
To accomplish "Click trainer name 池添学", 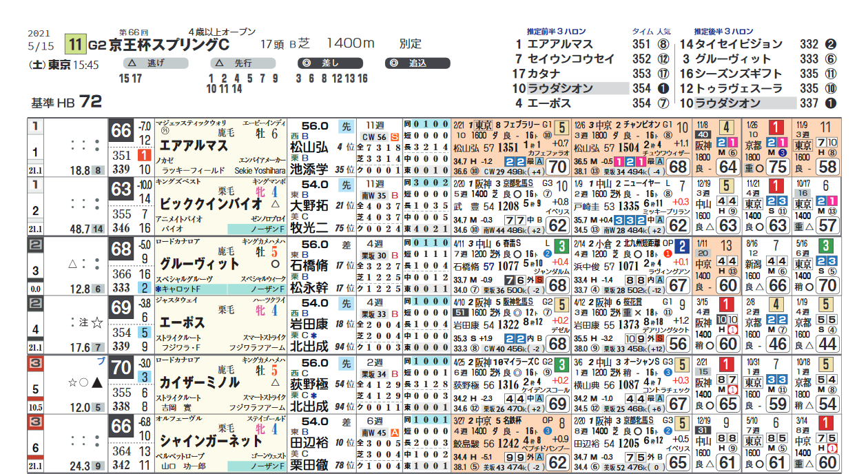I will click(x=309, y=169).
